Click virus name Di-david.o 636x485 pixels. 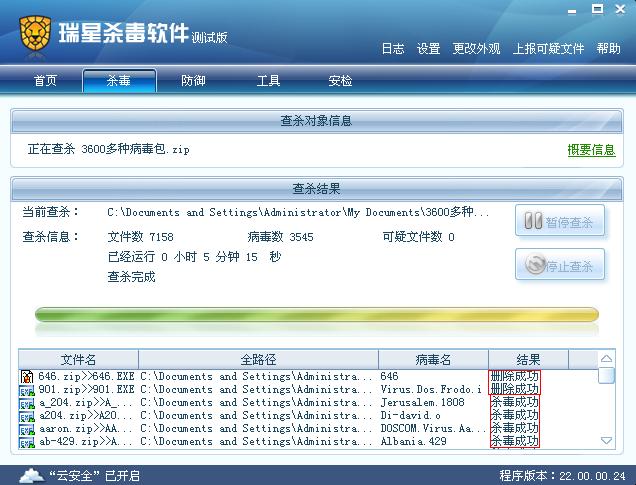pyautogui.click(x=410, y=416)
